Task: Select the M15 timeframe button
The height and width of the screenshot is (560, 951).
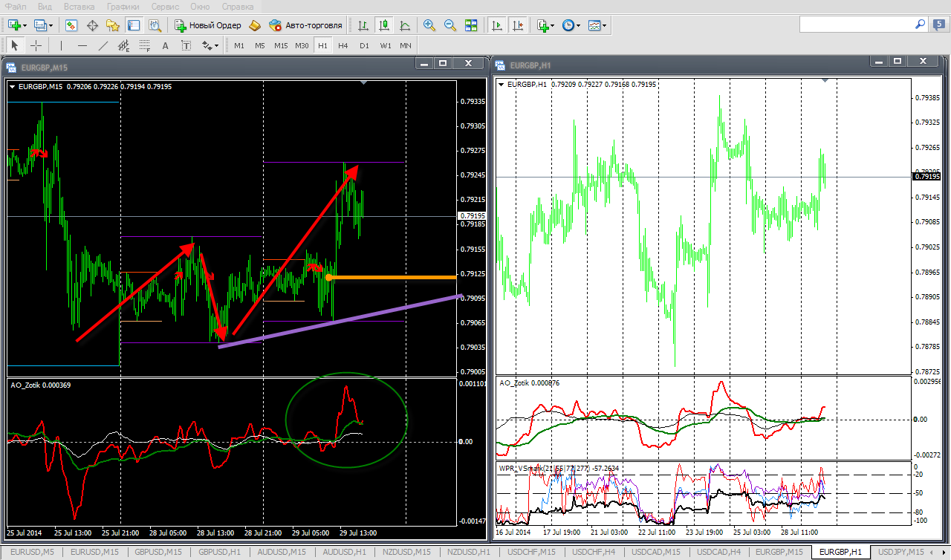Action: click(x=280, y=45)
